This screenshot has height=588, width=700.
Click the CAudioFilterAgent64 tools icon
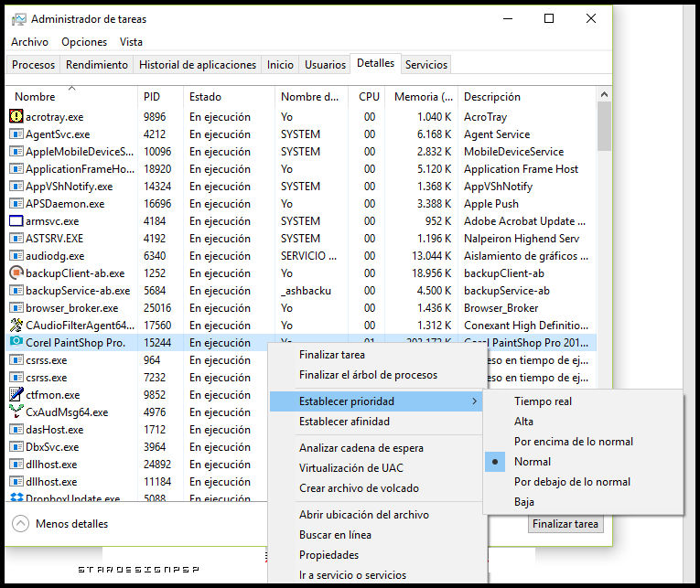pos(16,325)
